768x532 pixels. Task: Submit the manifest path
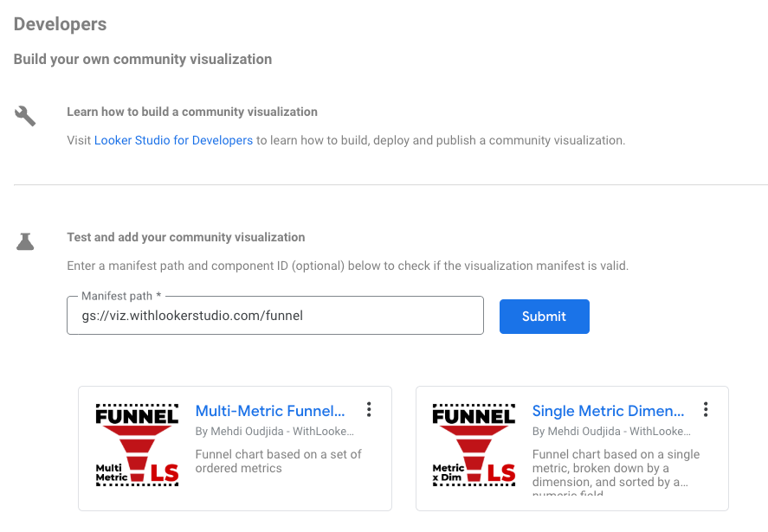[x=544, y=316]
